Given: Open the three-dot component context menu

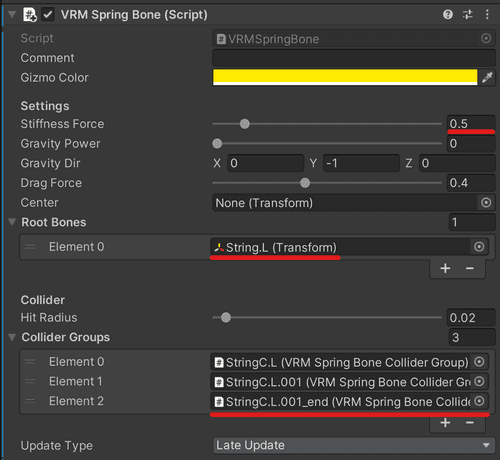Looking at the screenshot, I should pyautogui.click(x=487, y=14).
